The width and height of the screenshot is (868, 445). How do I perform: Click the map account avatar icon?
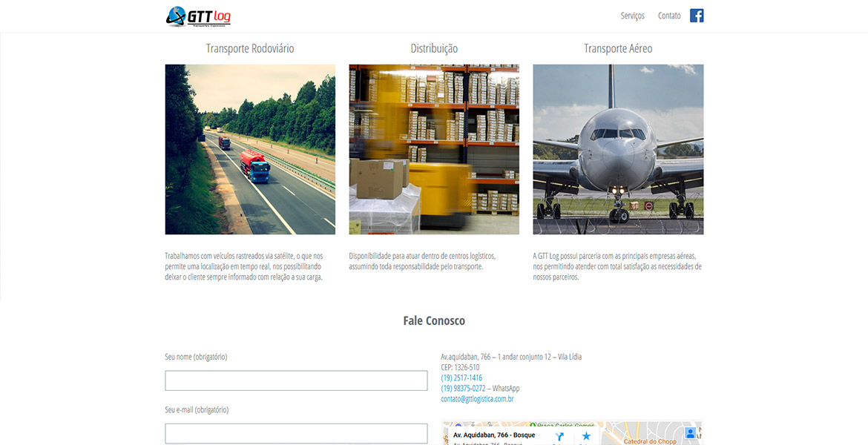690,433
